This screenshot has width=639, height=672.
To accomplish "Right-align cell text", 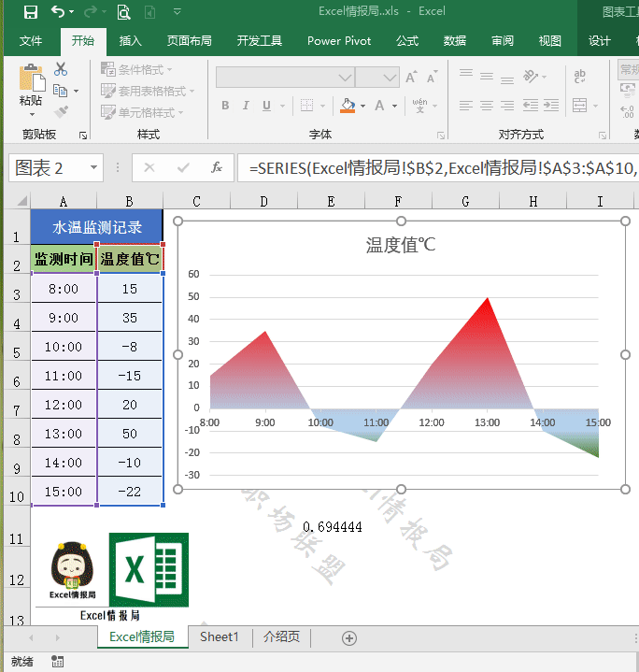I will (x=507, y=106).
